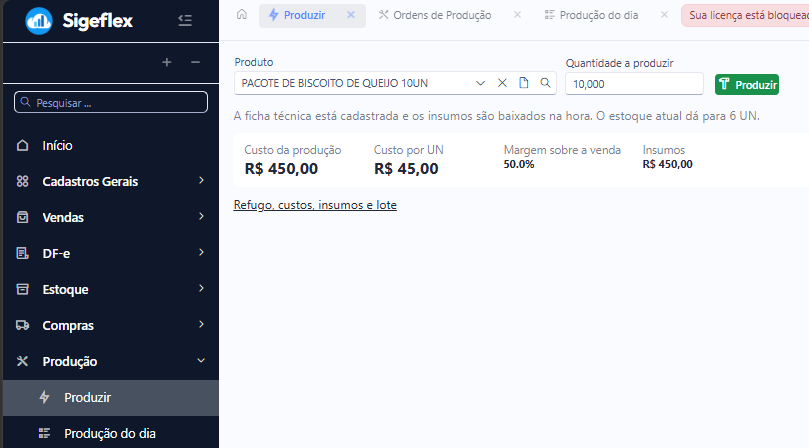The height and width of the screenshot is (448, 809).
Task: Close the Produzir tab
Action: 351,15
